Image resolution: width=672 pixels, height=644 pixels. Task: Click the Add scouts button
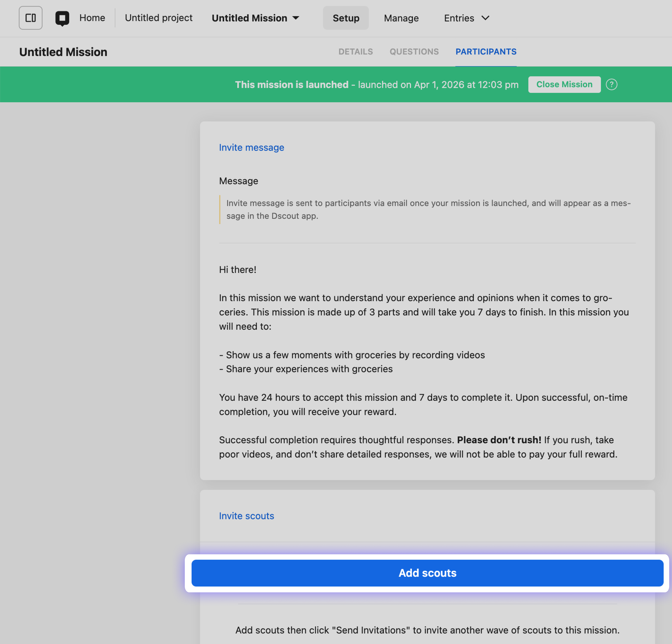click(x=427, y=573)
